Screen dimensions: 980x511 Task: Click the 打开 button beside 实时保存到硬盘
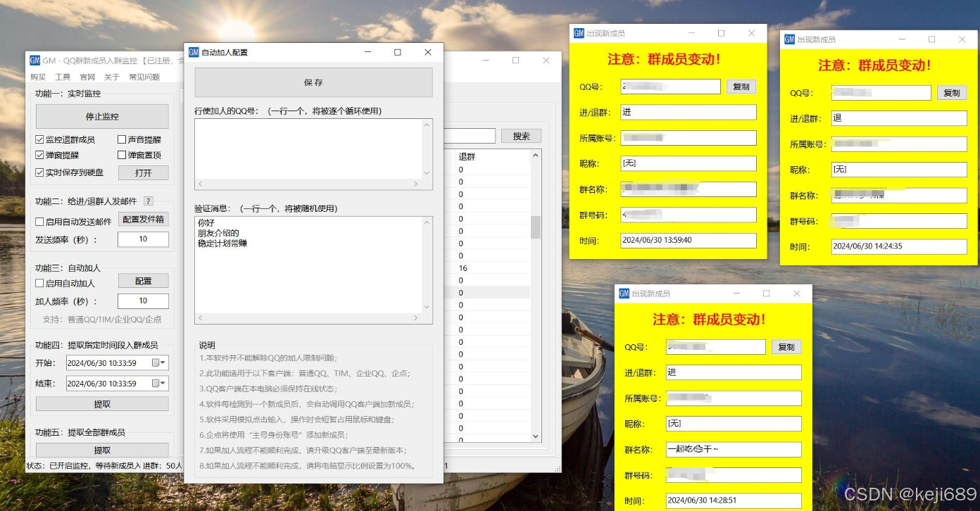tap(144, 173)
